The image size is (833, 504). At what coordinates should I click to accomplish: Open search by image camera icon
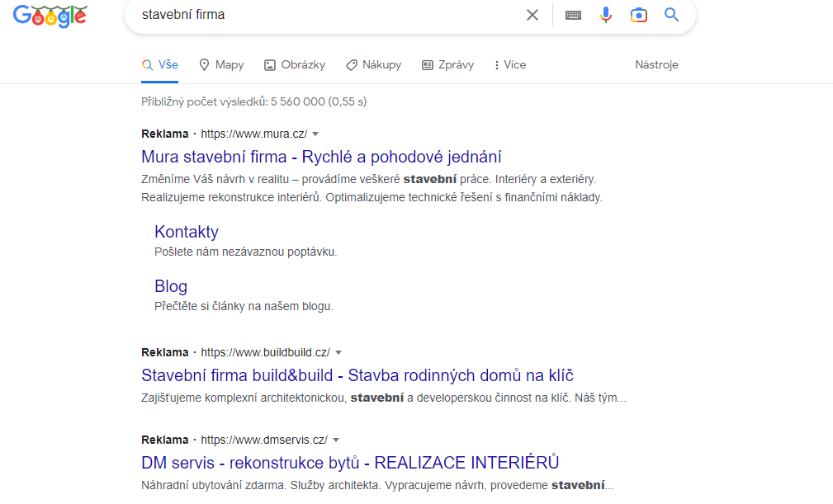(638, 15)
